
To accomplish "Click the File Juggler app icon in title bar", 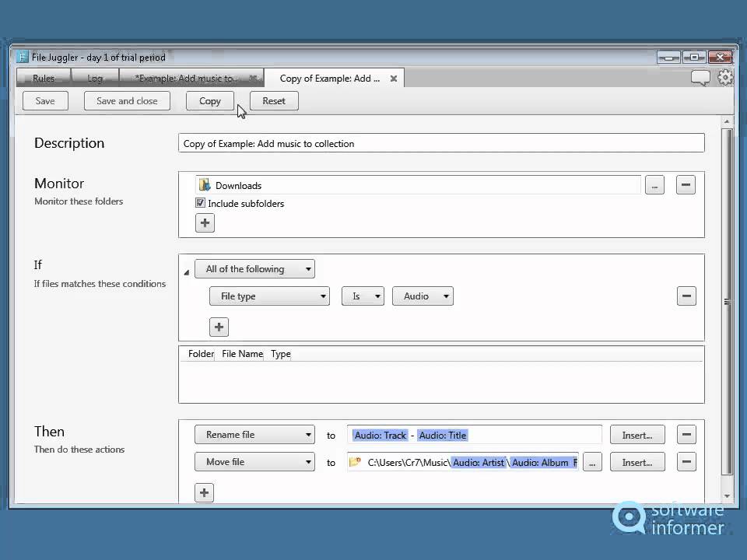I will pos(23,57).
